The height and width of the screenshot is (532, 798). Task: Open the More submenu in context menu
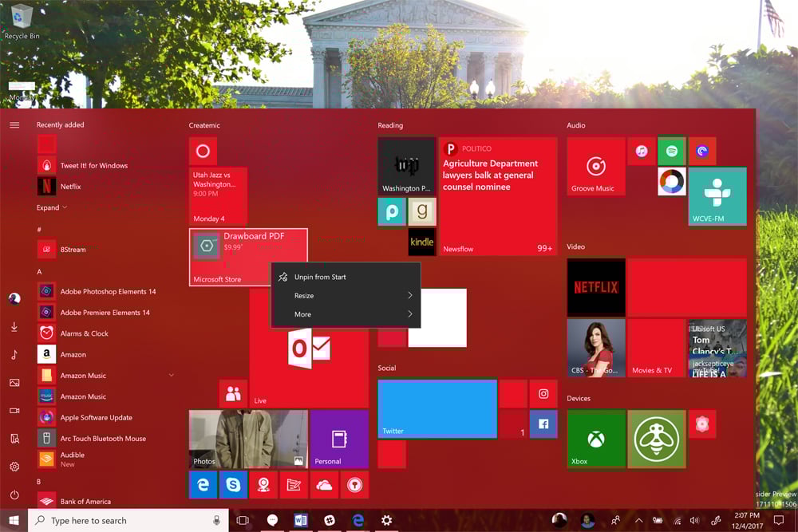pos(302,313)
